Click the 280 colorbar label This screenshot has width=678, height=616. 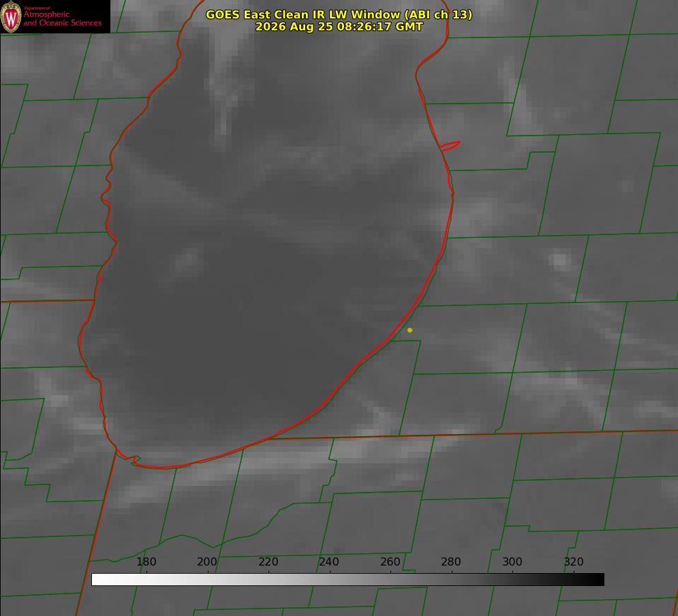coord(451,561)
